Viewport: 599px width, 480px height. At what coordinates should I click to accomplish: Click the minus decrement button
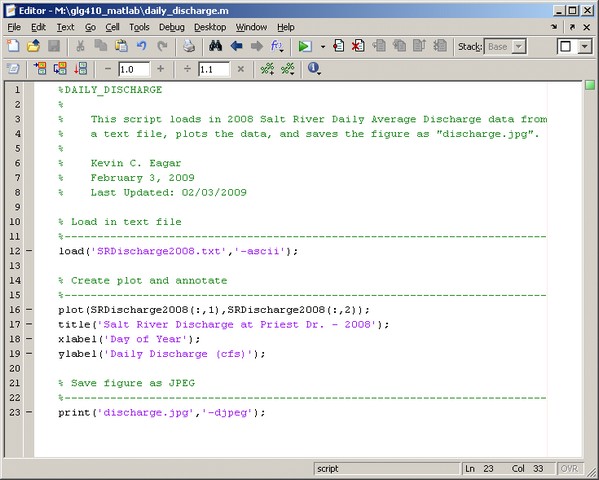pos(108,69)
